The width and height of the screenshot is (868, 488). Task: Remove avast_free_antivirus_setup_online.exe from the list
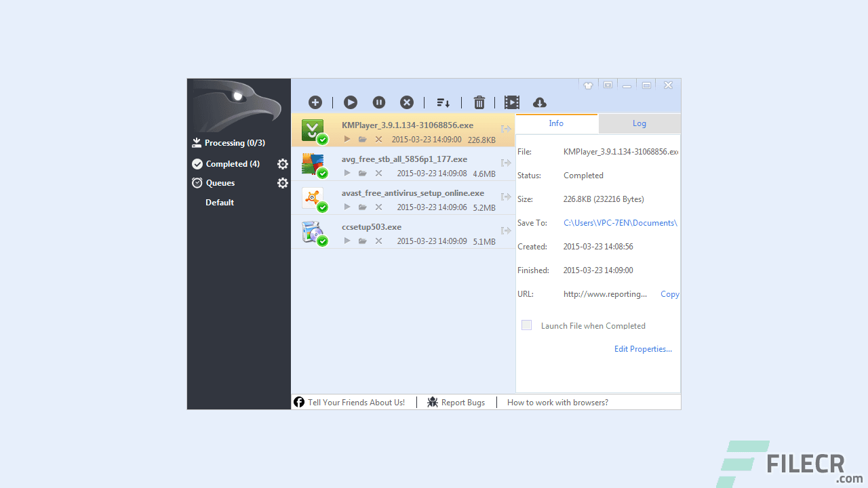click(x=378, y=207)
